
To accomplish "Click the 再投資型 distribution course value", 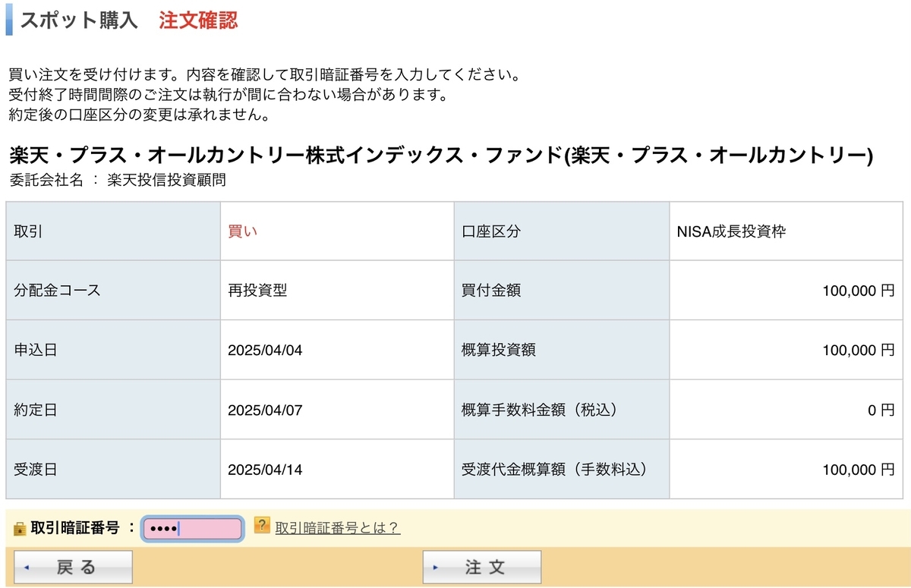I will (x=257, y=291).
